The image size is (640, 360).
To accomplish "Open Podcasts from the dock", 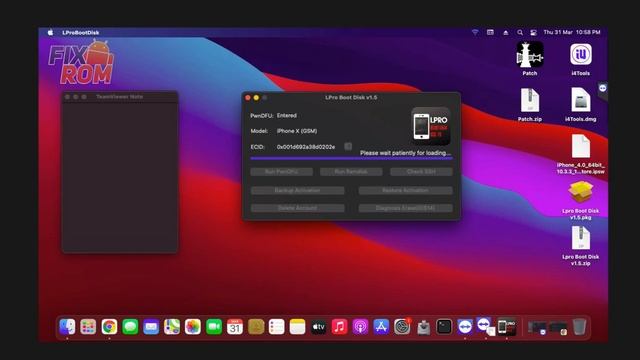I will pos(360,327).
